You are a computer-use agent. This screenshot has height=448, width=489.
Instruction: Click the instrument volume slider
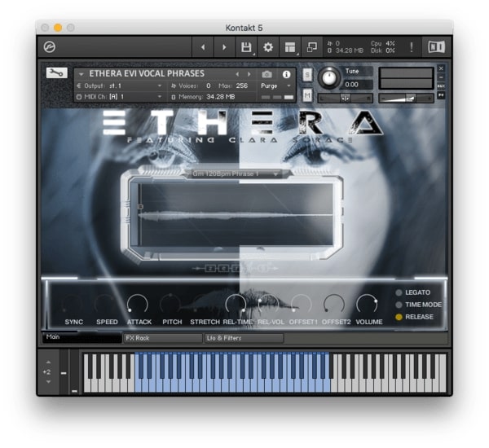pos(406,99)
